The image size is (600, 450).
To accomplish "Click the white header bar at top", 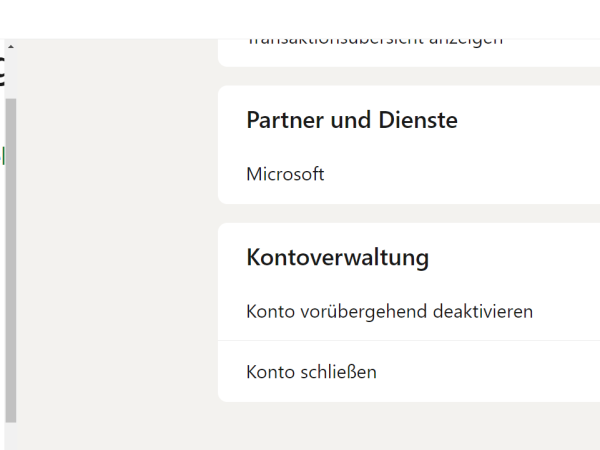I will (300, 19).
